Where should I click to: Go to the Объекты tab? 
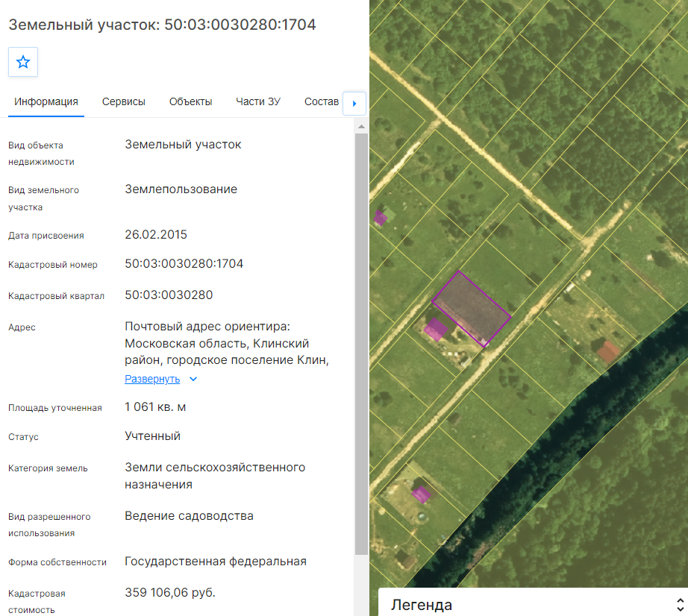(x=190, y=101)
